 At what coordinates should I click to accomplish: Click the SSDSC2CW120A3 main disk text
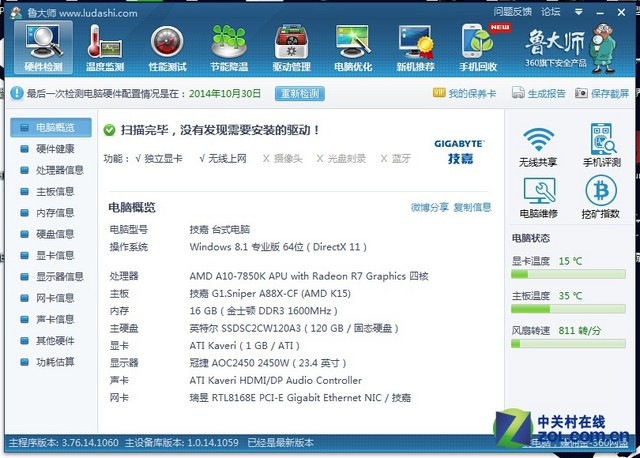[294, 329]
